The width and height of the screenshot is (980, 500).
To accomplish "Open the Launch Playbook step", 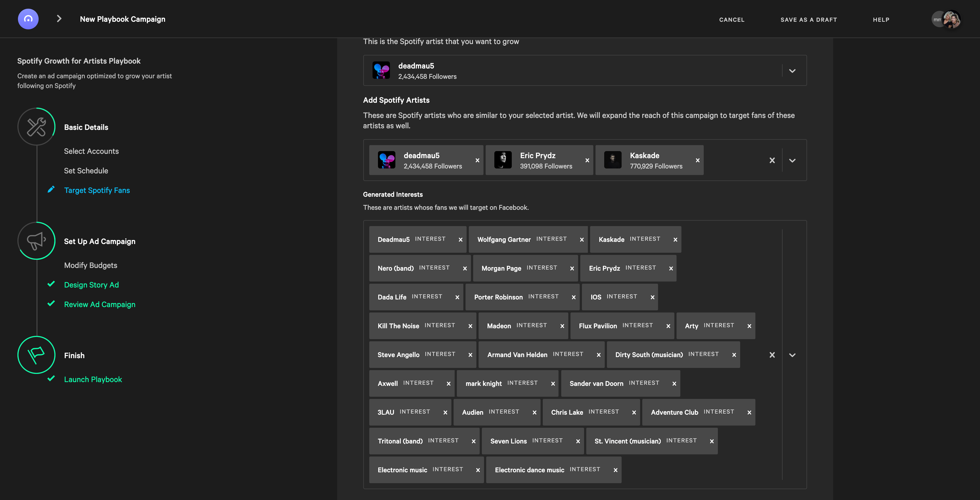I will [93, 379].
